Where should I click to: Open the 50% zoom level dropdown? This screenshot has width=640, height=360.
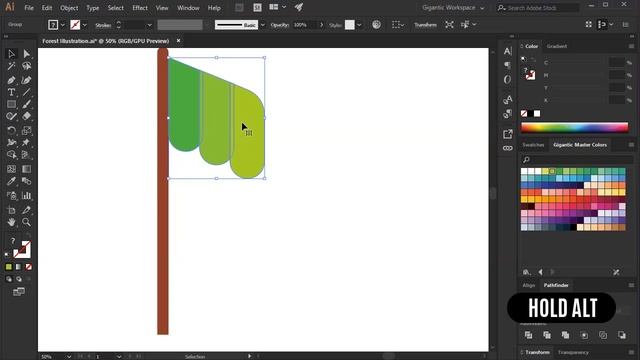69,357
